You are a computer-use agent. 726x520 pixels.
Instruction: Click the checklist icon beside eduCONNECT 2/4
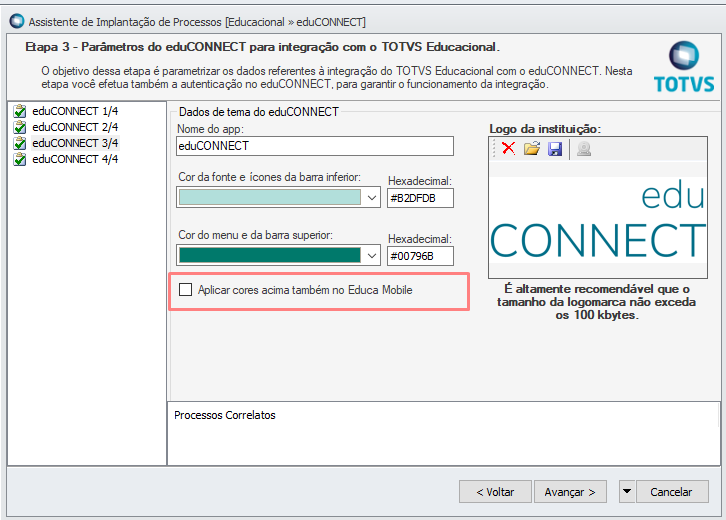[x=19, y=127]
